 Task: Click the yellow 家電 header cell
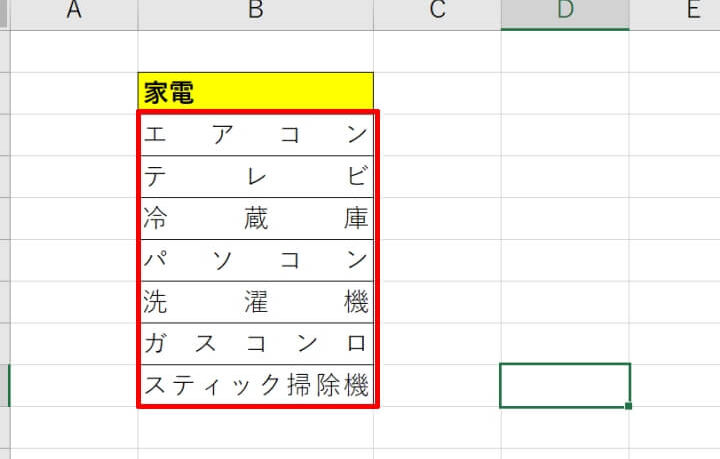tap(256, 93)
